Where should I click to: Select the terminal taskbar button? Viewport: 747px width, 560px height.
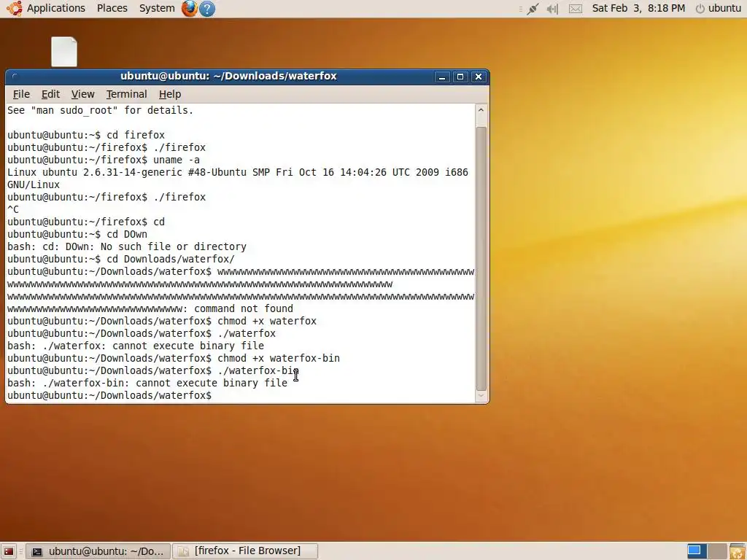98,551
